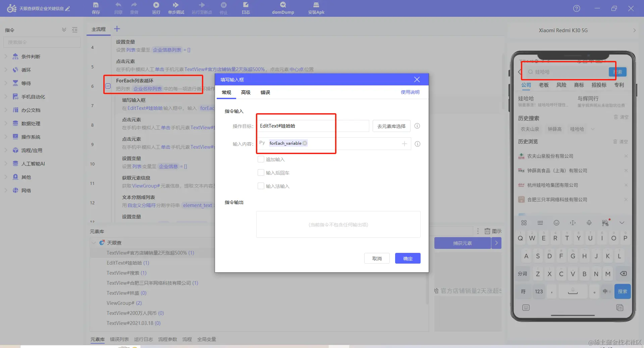The image size is (644, 348).
Task: Select the 常规 tab in dialog
Action: (x=226, y=92)
